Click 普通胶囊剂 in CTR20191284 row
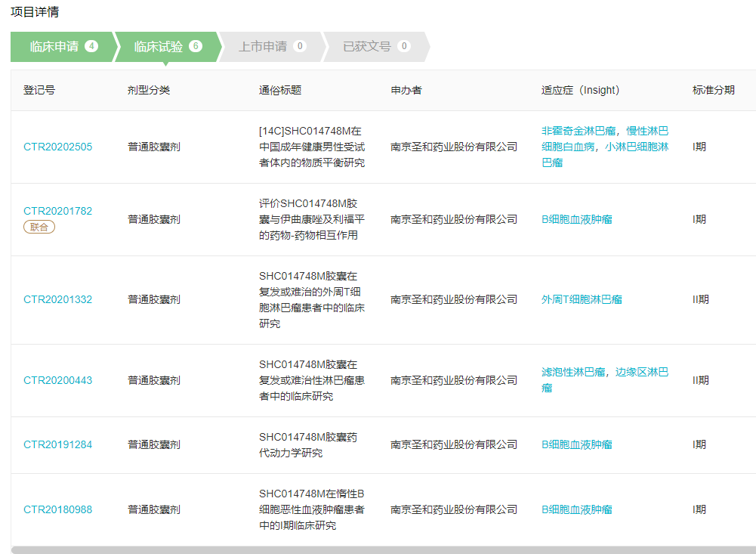756x554 pixels. click(x=154, y=444)
